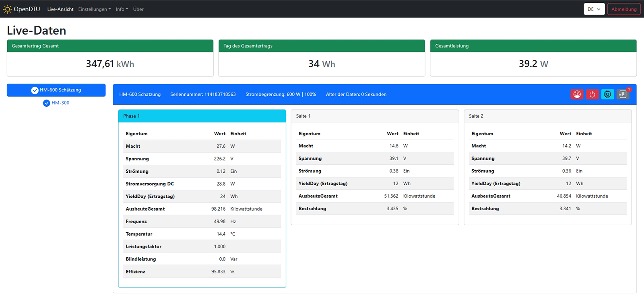644x302 pixels.
Task: Click Strombegrenzung: 600 W | 100% text
Action: [281, 94]
